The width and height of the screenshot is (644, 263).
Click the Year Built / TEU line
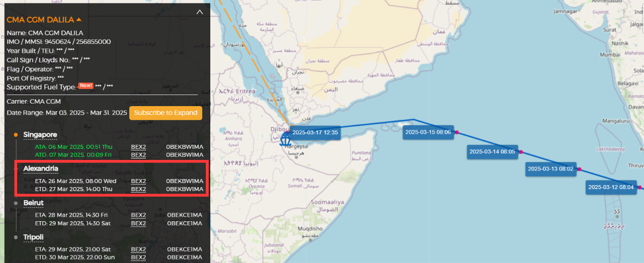(x=41, y=51)
